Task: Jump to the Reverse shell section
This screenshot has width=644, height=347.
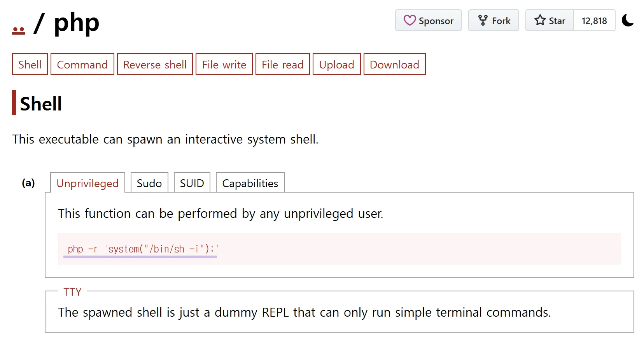Action: click(155, 64)
